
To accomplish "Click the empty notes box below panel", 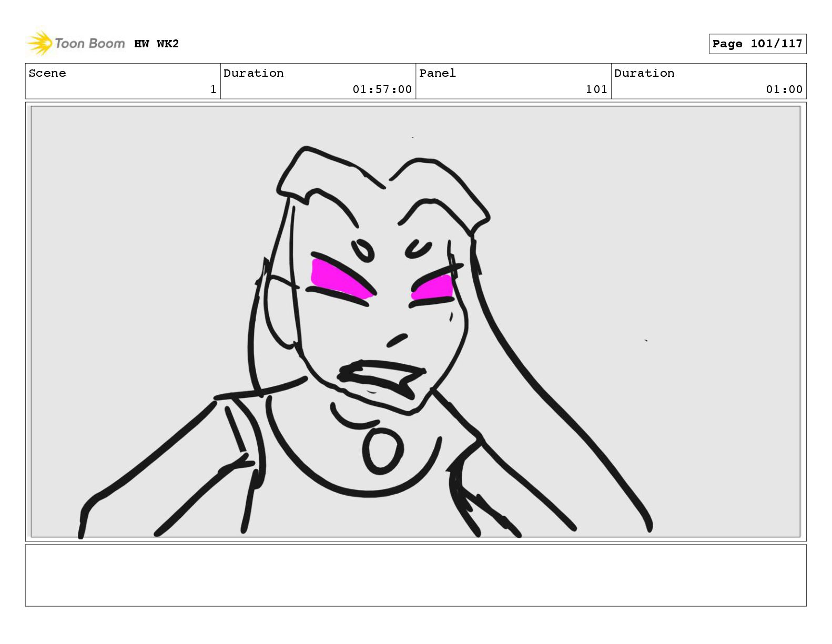I will [x=415, y=575].
